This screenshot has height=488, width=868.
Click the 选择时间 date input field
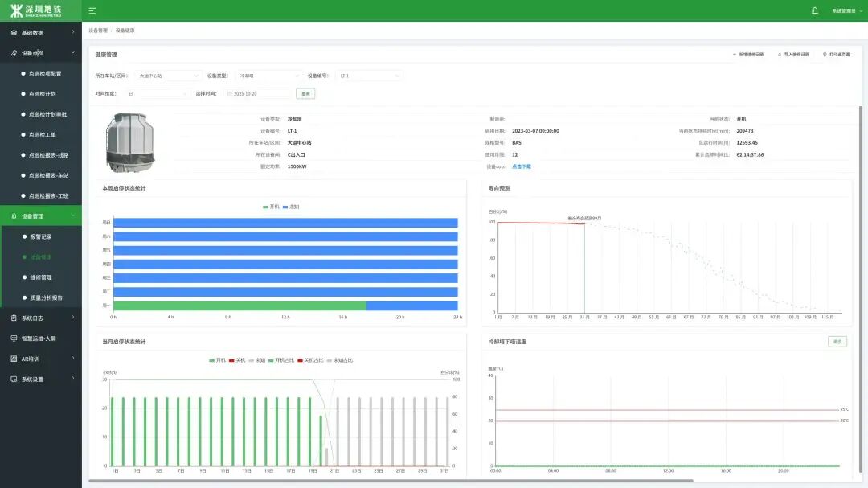click(259, 93)
